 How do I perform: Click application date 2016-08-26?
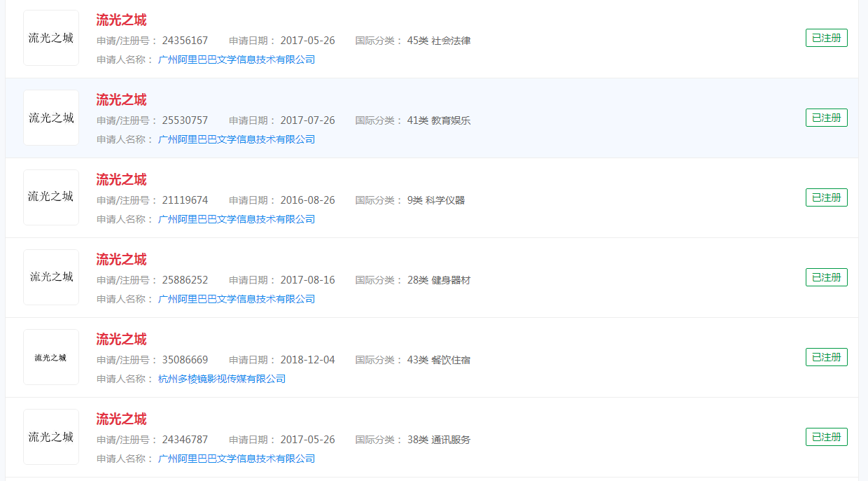click(308, 200)
